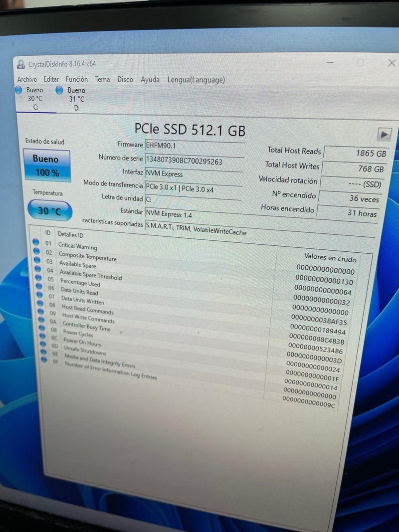The width and height of the screenshot is (399, 532).
Task: Click status icon of Host Write Commands row
Action: click(x=41, y=312)
